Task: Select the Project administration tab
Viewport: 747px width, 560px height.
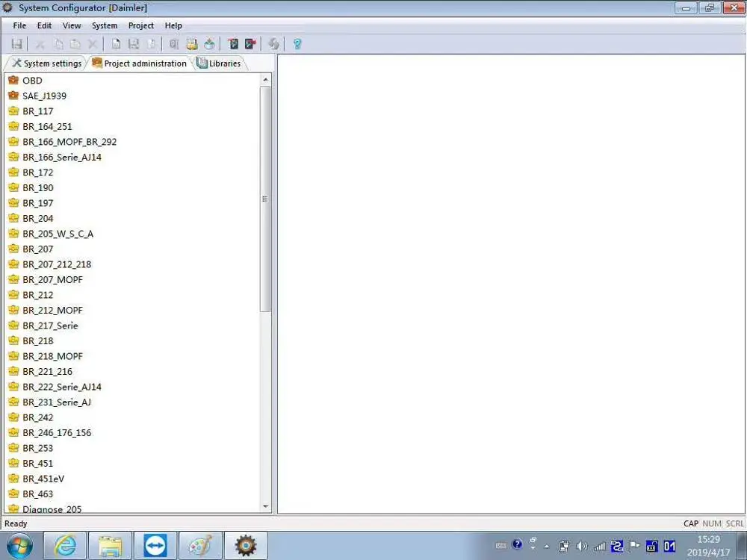Action: (x=140, y=63)
